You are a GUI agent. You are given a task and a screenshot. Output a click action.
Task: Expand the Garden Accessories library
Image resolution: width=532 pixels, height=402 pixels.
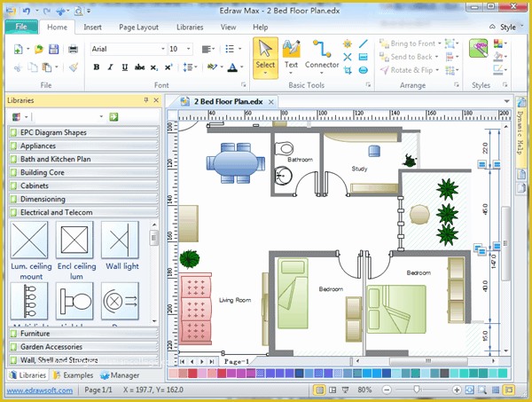click(x=83, y=347)
